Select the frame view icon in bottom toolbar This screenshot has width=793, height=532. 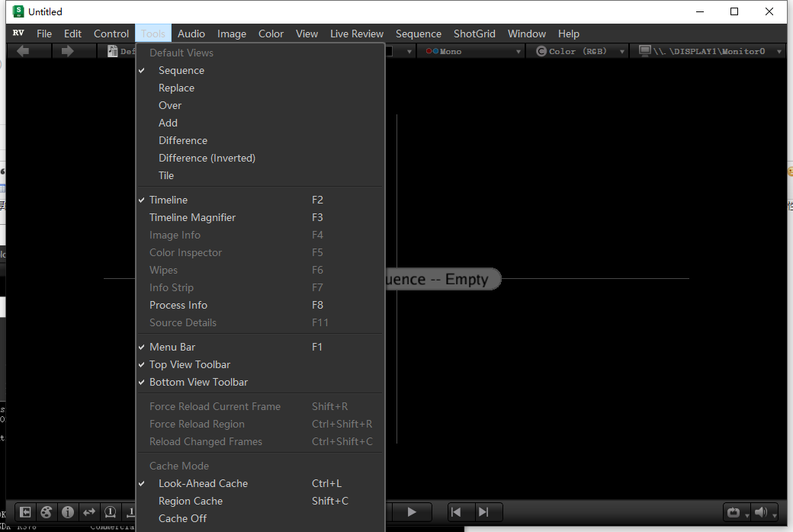click(x=24, y=512)
